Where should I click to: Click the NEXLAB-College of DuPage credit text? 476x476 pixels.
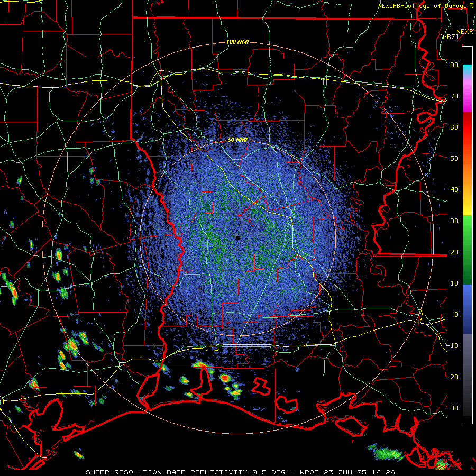point(422,6)
